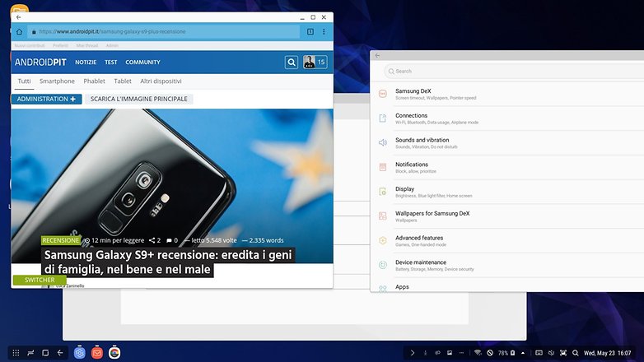The height and width of the screenshot is (362, 644).
Task: Open the on-screen keyboard tray icon
Action: click(x=539, y=353)
